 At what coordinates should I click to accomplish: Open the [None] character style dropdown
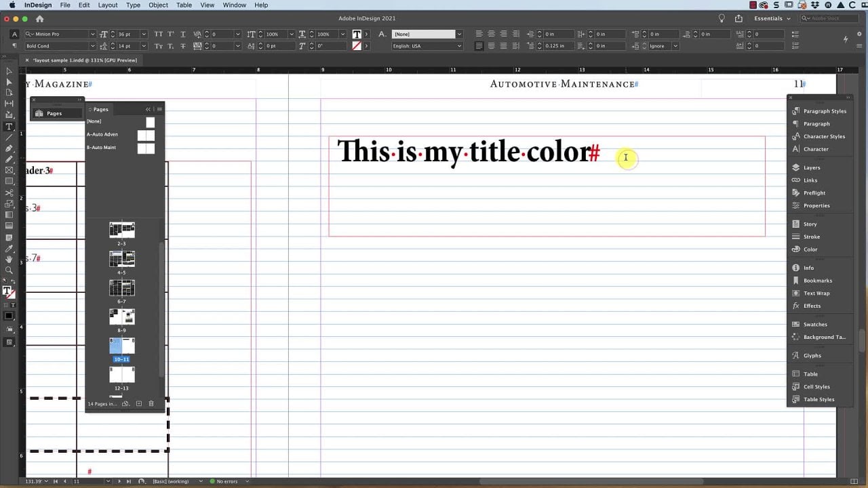coord(459,34)
